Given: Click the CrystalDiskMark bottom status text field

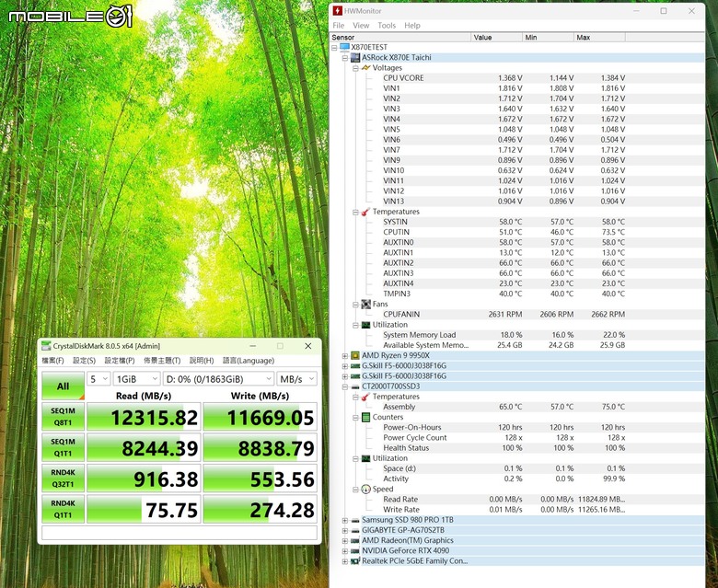Looking at the screenshot, I should (x=179, y=533).
